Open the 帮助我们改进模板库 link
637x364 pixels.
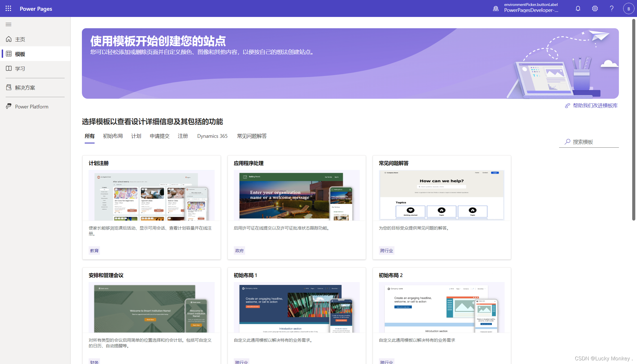tap(595, 106)
